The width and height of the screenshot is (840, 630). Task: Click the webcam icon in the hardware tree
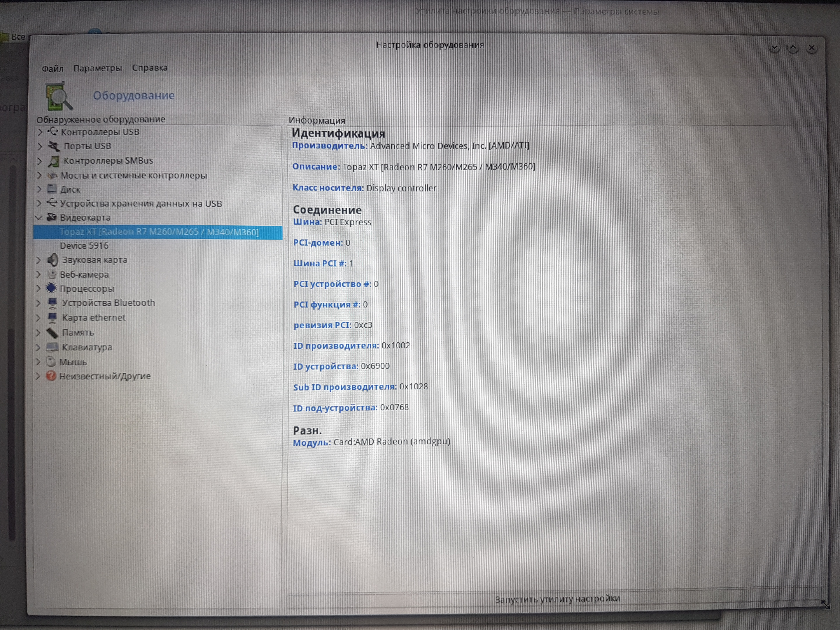click(52, 274)
